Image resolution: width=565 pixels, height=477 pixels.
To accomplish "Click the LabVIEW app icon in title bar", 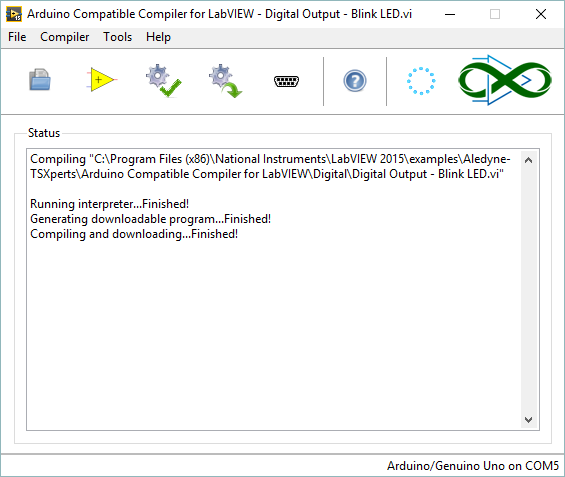I will (x=14, y=14).
